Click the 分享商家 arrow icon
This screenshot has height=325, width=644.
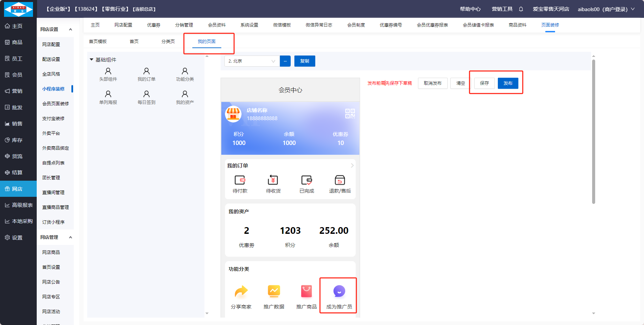coord(241,291)
